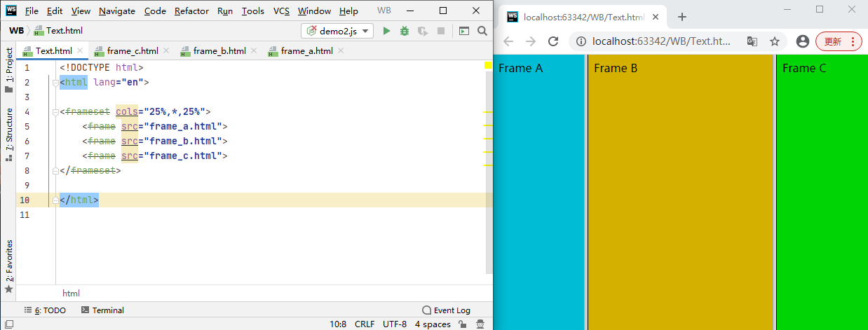Collapse the frameset tag fold marker

pos(55,112)
